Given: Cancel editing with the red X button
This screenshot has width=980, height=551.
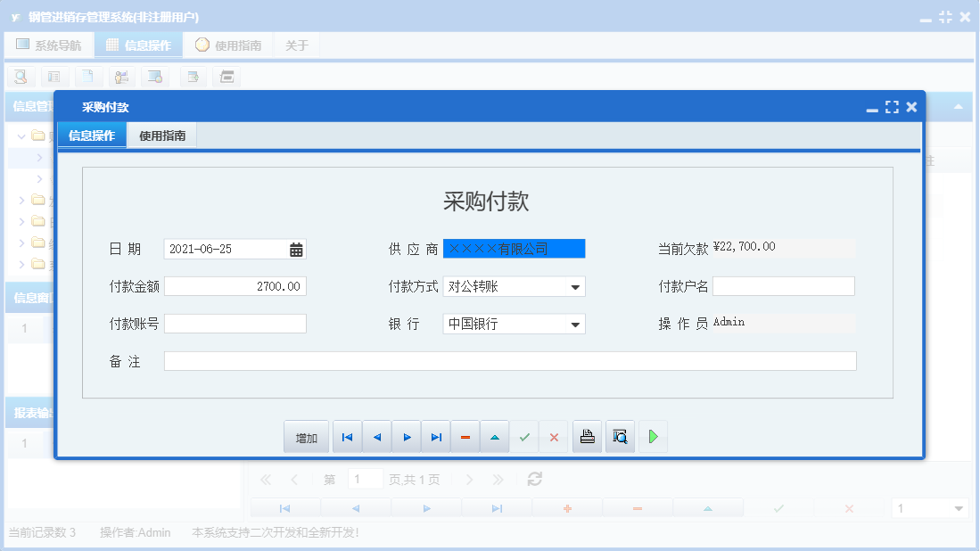Looking at the screenshot, I should [x=554, y=436].
